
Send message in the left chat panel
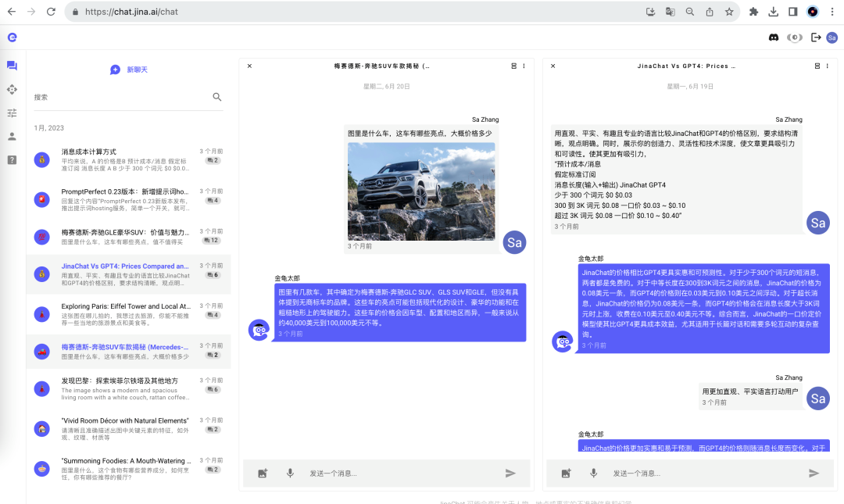pos(510,473)
